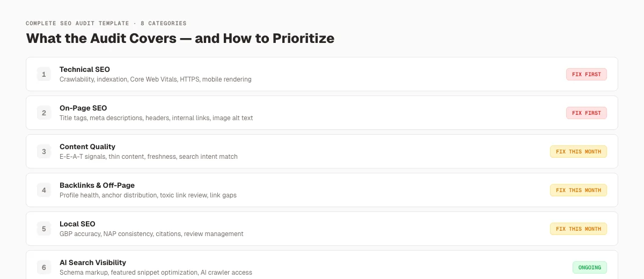Click the number 5 badge icon
Image resolution: width=644 pixels, height=279 pixels.
tap(44, 229)
